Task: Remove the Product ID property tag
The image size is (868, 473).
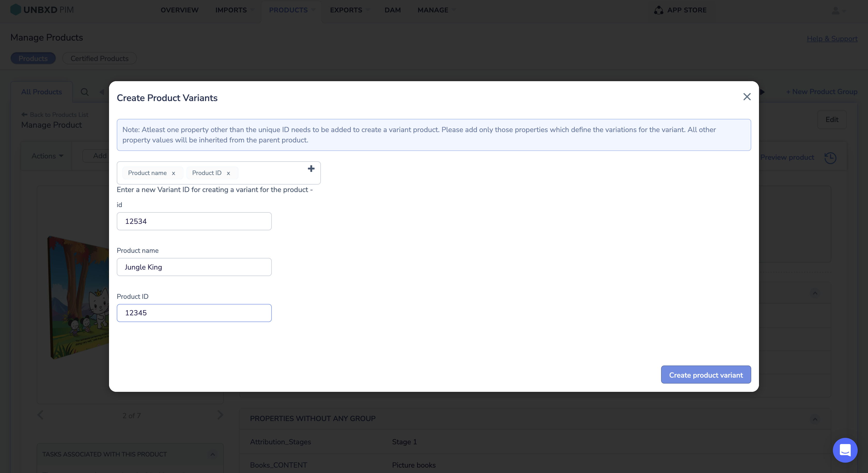Action: click(x=228, y=173)
